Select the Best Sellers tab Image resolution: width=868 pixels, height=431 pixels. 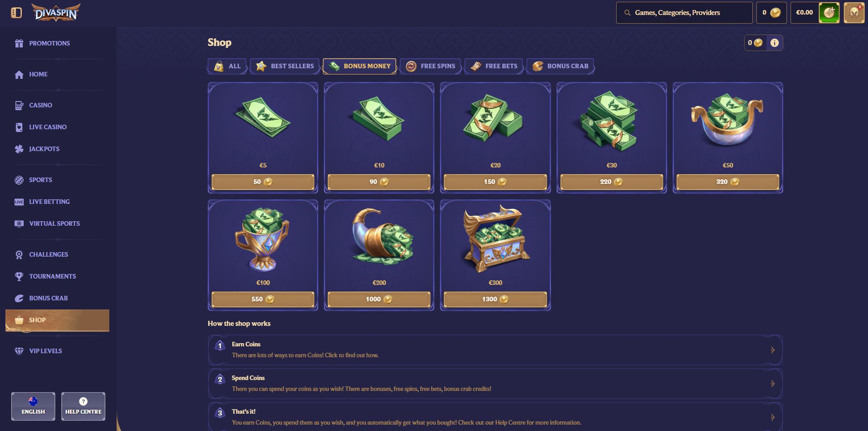tap(286, 66)
